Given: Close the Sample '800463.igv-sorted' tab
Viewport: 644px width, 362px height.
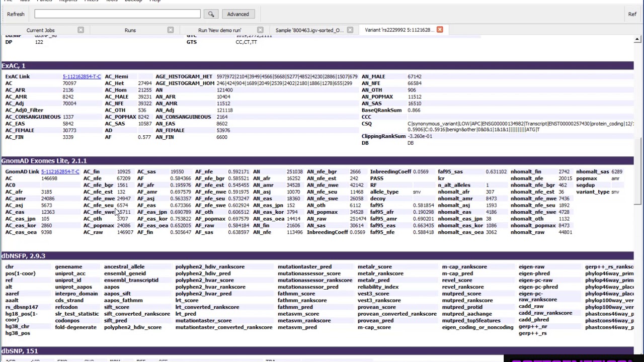Looking at the screenshot, I should (350, 30).
